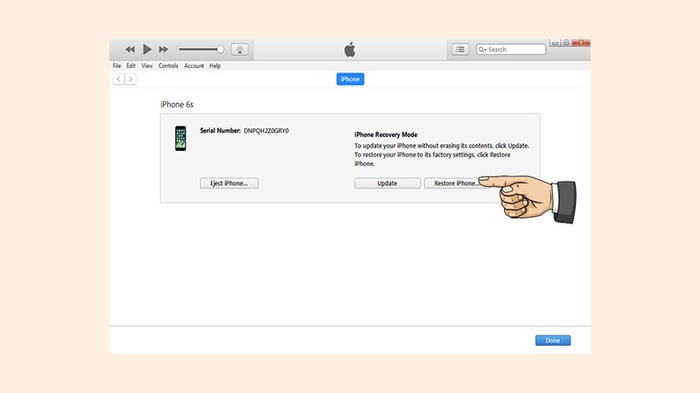
Task: Open the Edit menu
Action: 131,66
